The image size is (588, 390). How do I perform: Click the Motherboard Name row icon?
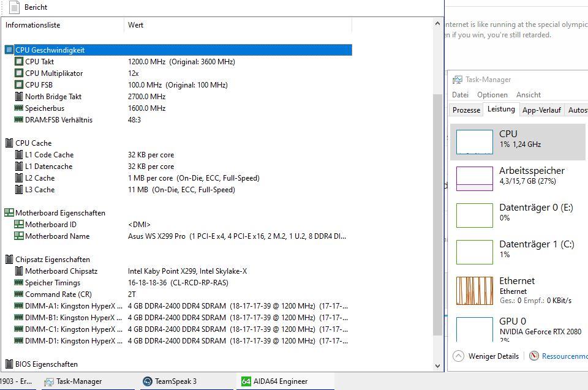[19, 236]
